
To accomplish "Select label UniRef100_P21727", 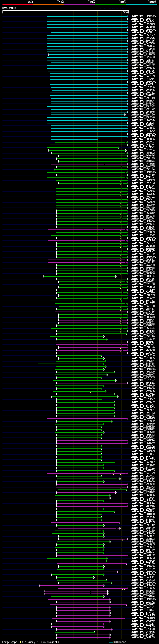I will coord(143,60).
